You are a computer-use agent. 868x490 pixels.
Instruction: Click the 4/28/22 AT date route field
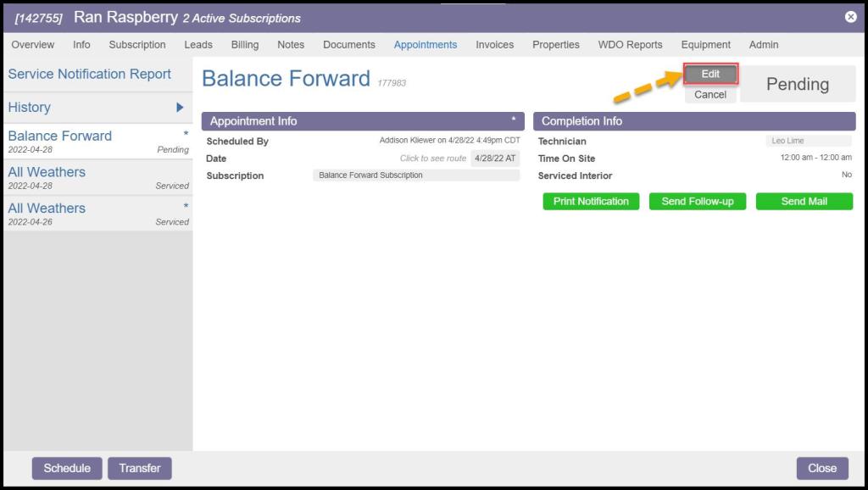pos(495,159)
